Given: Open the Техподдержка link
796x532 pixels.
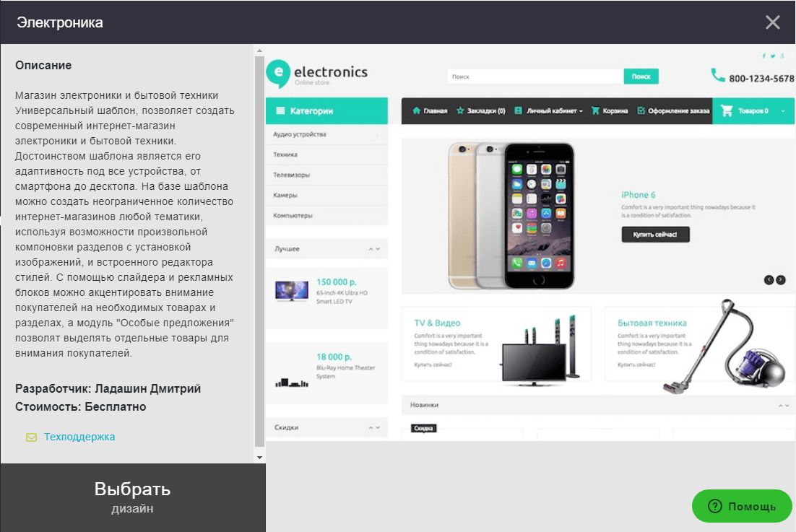Looking at the screenshot, I should pyautogui.click(x=79, y=437).
